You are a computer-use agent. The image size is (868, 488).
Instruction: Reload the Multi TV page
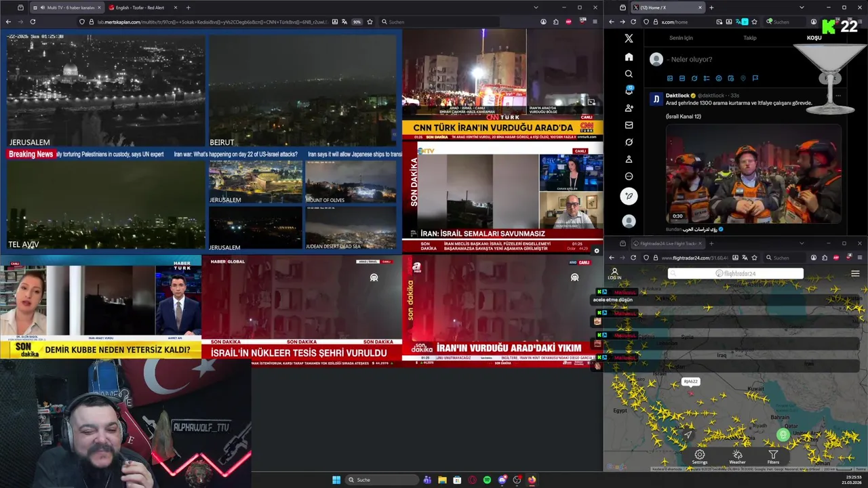pyautogui.click(x=33, y=22)
